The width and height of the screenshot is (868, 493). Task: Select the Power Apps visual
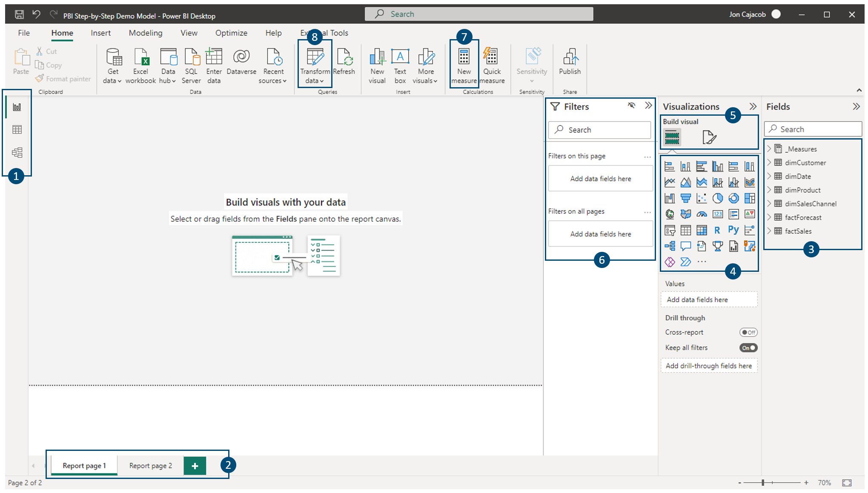(x=670, y=262)
